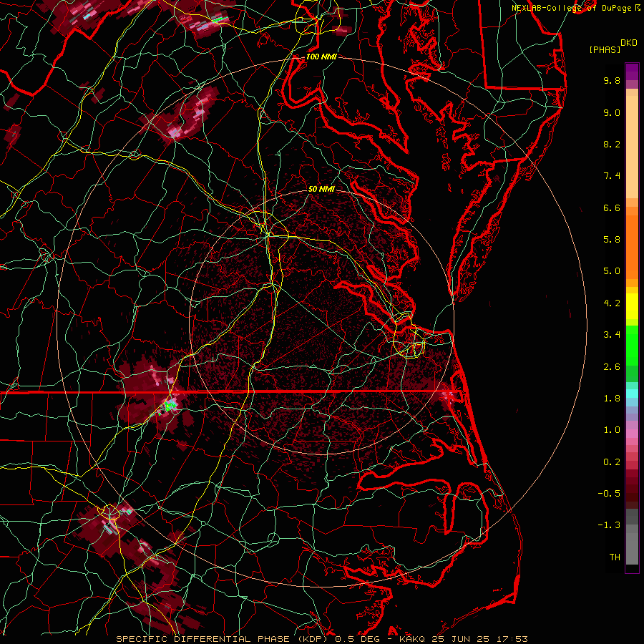Select the 8.2 legend value
This screenshot has width=644, height=644.
click(x=612, y=144)
